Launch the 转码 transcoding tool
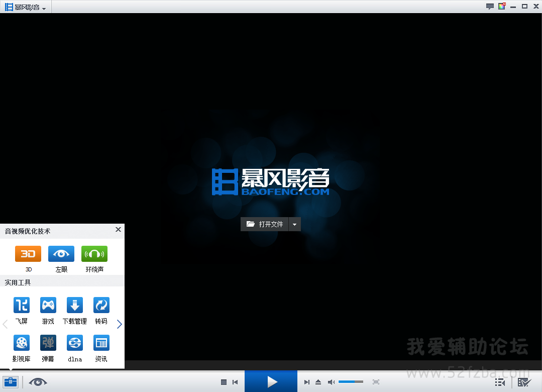Image resolution: width=542 pixels, height=392 pixels. click(x=101, y=305)
